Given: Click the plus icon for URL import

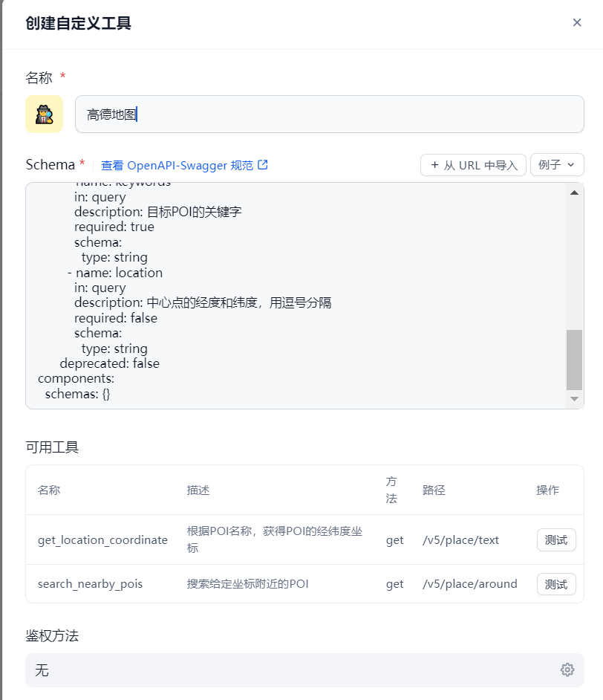Looking at the screenshot, I should point(434,165).
